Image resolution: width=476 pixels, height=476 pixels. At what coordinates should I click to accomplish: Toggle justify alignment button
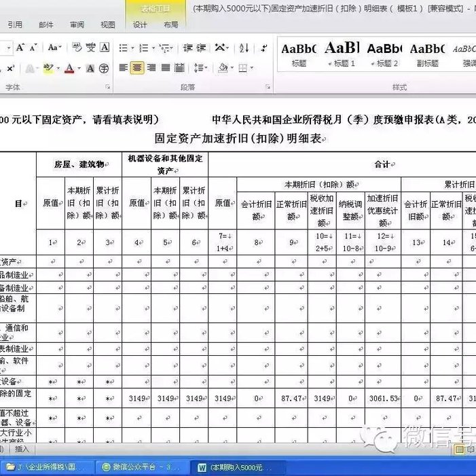(x=166, y=68)
